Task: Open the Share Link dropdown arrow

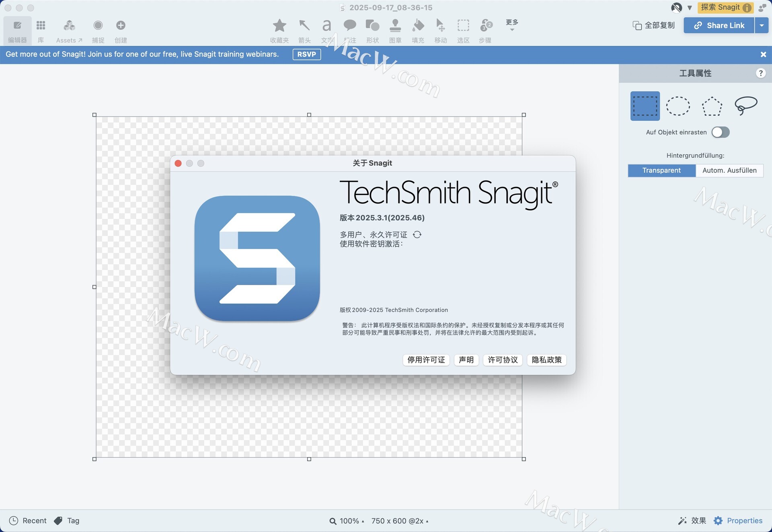Action: 762,25
